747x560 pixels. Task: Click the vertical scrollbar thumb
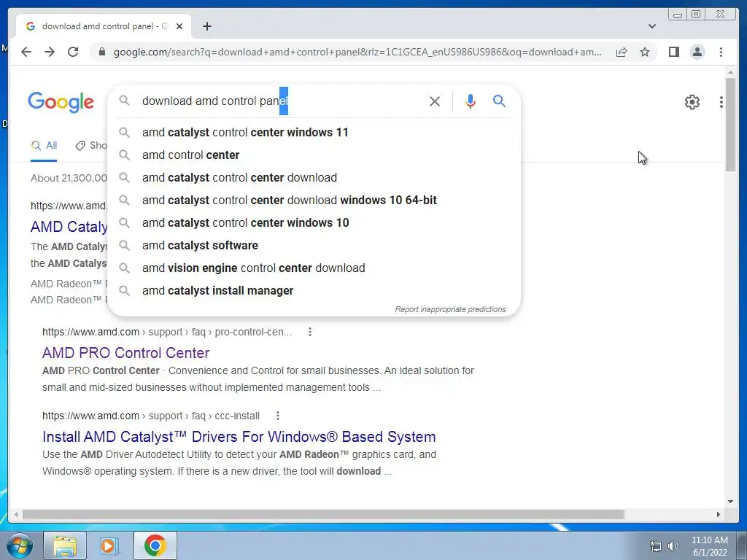click(x=729, y=125)
